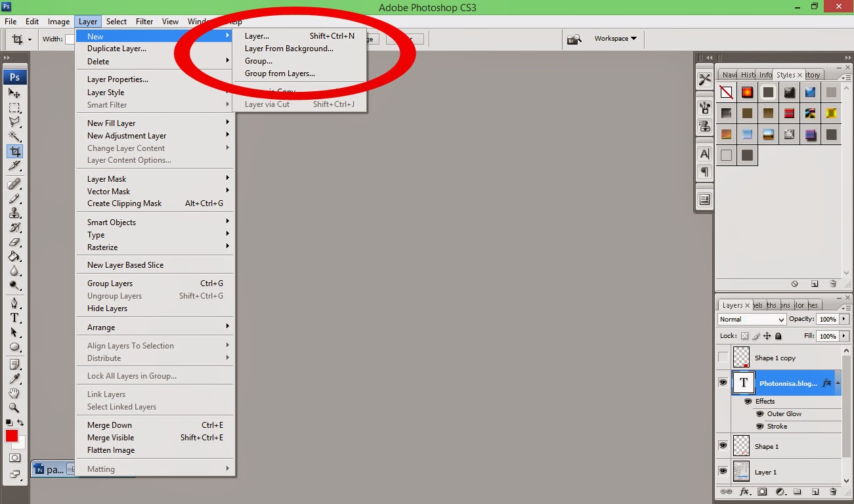The height and width of the screenshot is (504, 854).
Task: Choose Flatten Image menu entry
Action: click(111, 450)
